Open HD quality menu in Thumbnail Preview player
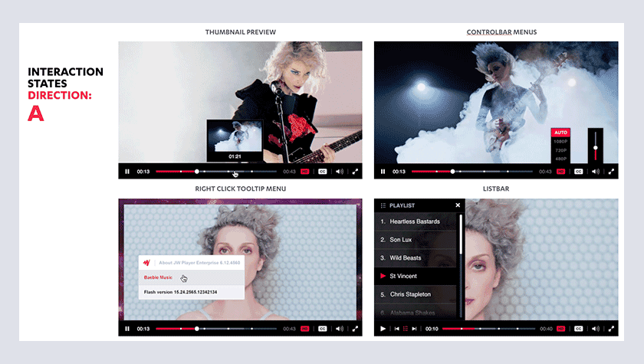644x364 pixels. click(x=304, y=172)
